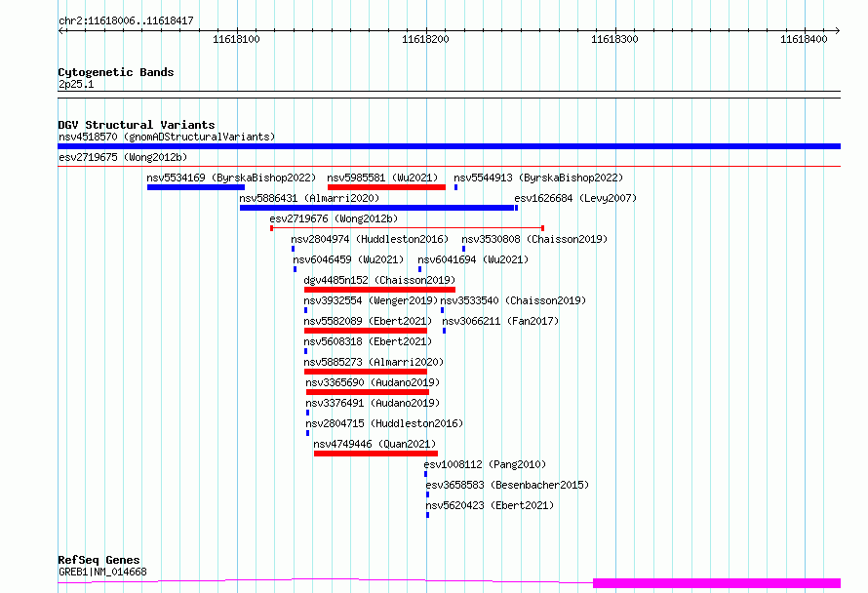Click the small blue marker under nsv5620423
Screen dimensions: 868x593
pos(427,515)
